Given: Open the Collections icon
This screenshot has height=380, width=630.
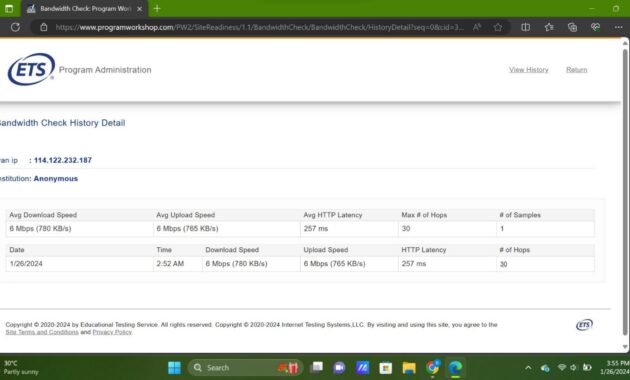Looking at the screenshot, I should pos(572,27).
